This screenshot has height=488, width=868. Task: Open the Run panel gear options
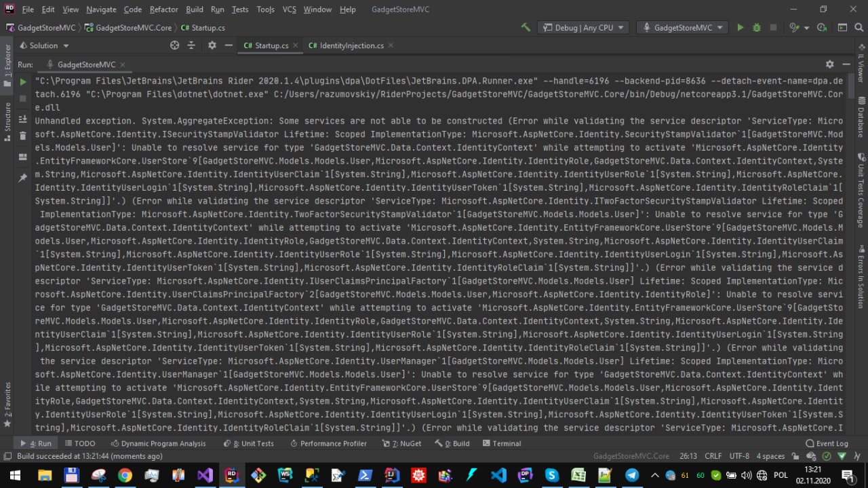[x=829, y=64]
